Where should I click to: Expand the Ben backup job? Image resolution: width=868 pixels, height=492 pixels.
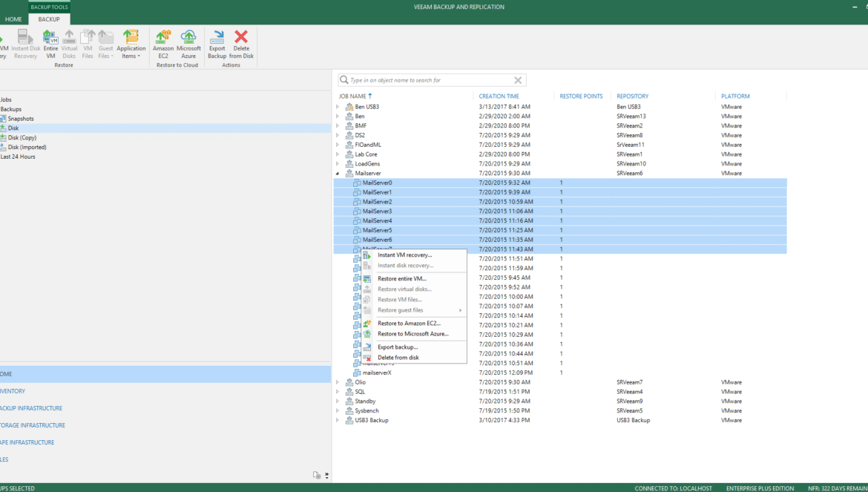(338, 117)
